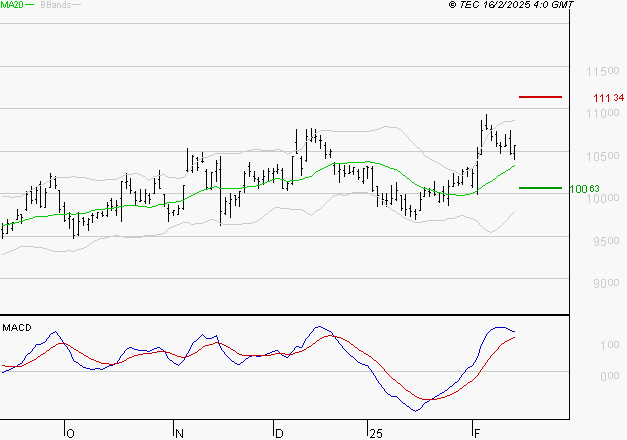Click the D month marker on time axis
627x440 pixels.
point(279,434)
